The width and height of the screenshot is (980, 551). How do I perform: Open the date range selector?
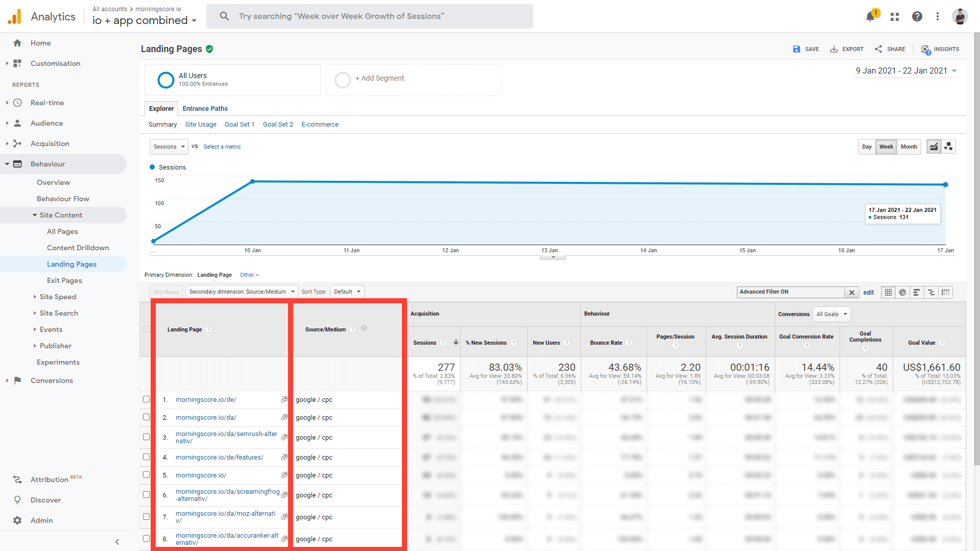point(906,70)
